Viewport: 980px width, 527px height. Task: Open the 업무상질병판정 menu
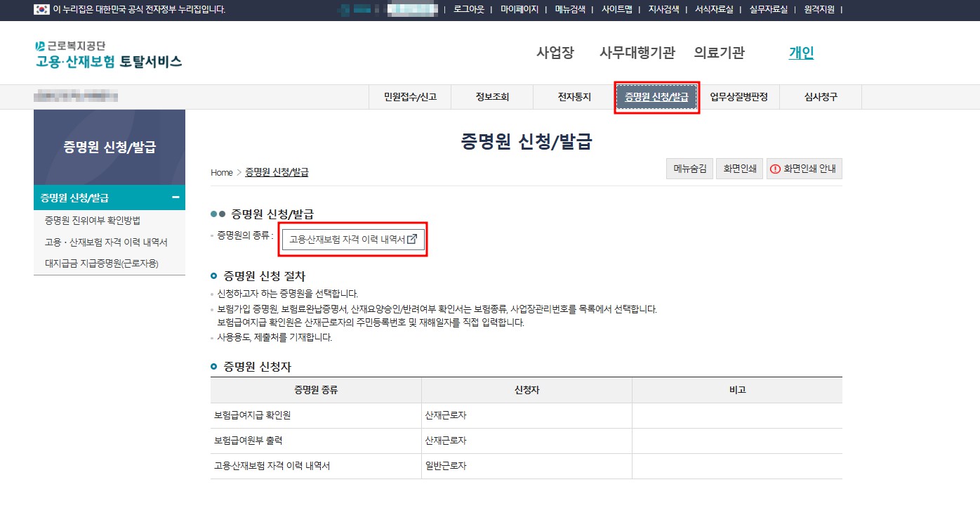pos(739,97)
